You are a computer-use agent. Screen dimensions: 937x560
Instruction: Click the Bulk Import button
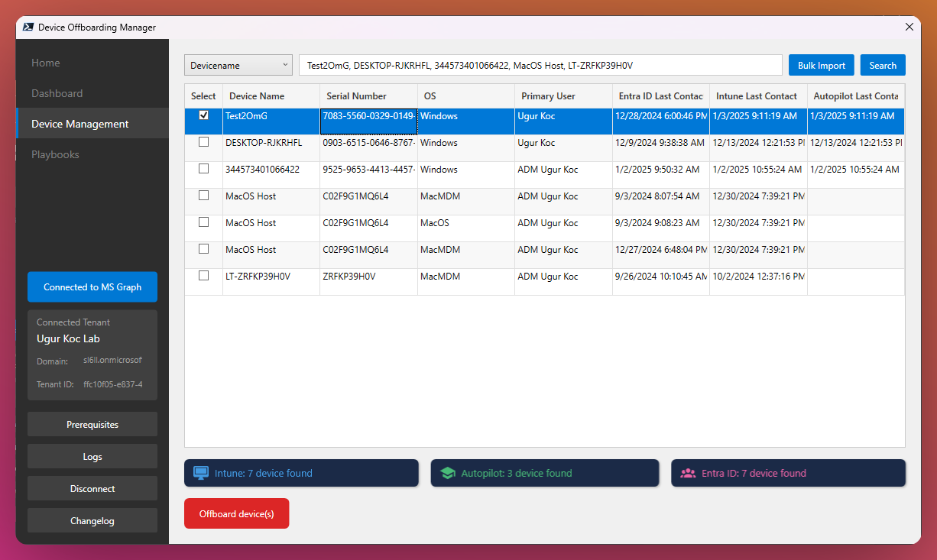point(821,65)
